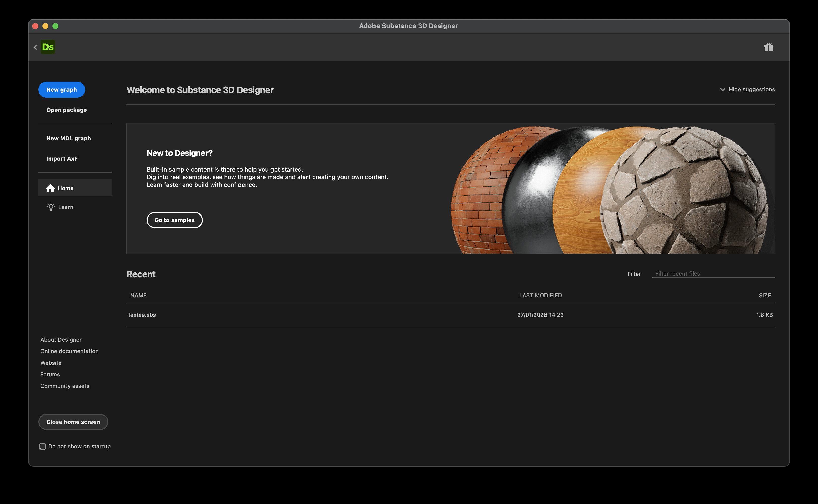Create a New graph
The height and width of the screenshot is (504, 818).
coord(61,89)
